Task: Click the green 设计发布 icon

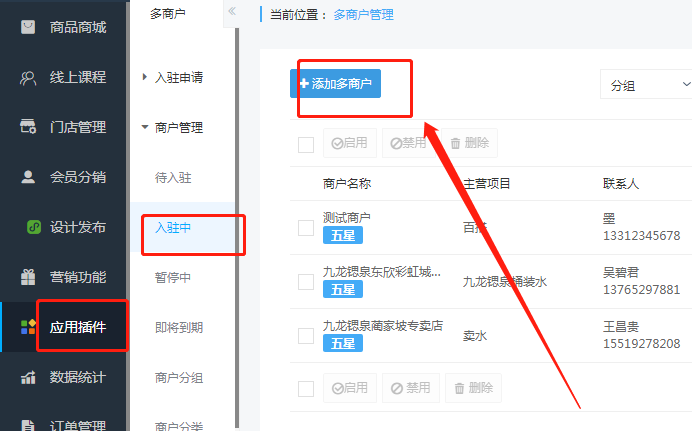Action: 34,227
